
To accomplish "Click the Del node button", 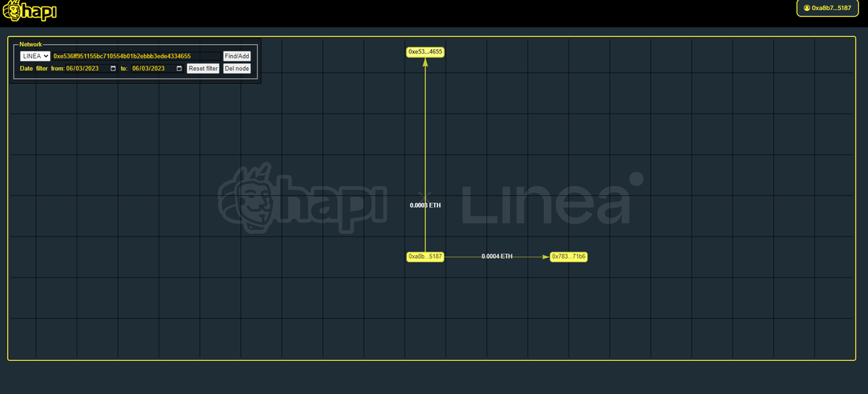I will 237,69.
